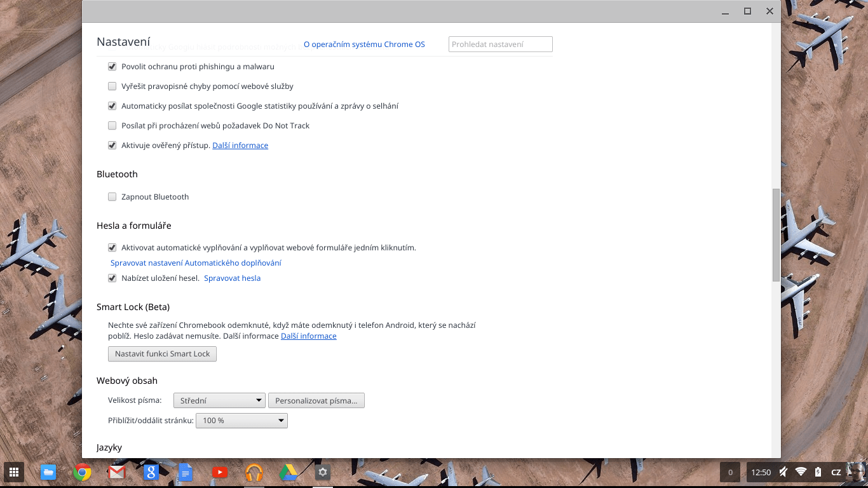868x488 pixels.
Task: Open Další informace link for verified access
Action: tap(240, 145)
